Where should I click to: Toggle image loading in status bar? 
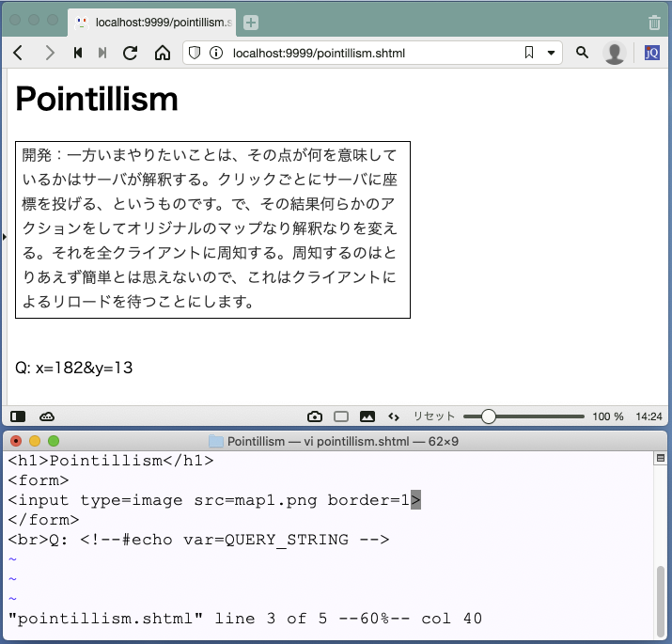pyautogui.click(x=367, y=416)
